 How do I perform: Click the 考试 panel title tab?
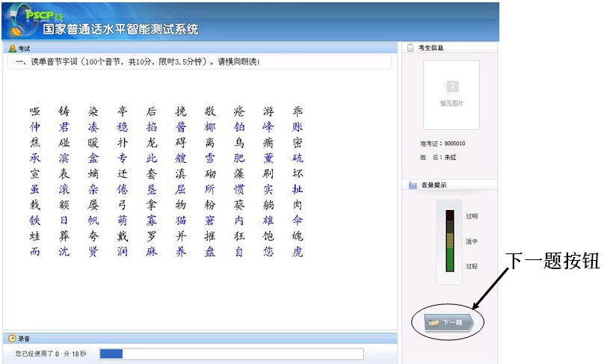pyautogui.click(x=25, y=49)
